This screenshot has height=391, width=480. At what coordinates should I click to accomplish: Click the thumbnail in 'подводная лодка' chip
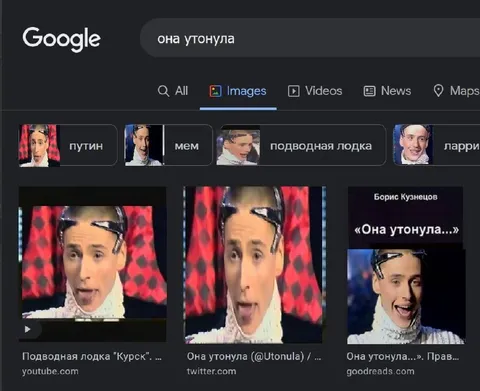coord(238,145)
